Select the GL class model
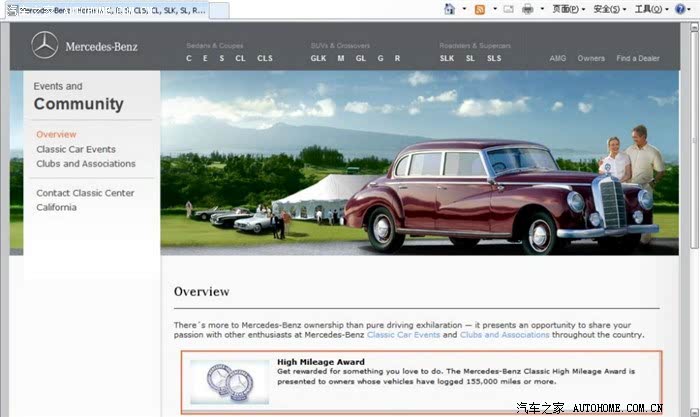Screen dimensions: 700x417 (x=361, y=58)
